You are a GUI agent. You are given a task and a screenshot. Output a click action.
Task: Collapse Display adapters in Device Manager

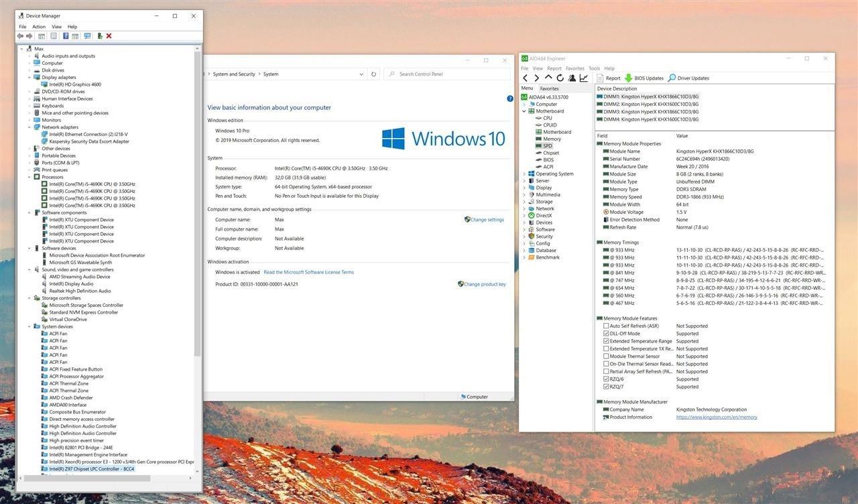[x=29, y=77]
